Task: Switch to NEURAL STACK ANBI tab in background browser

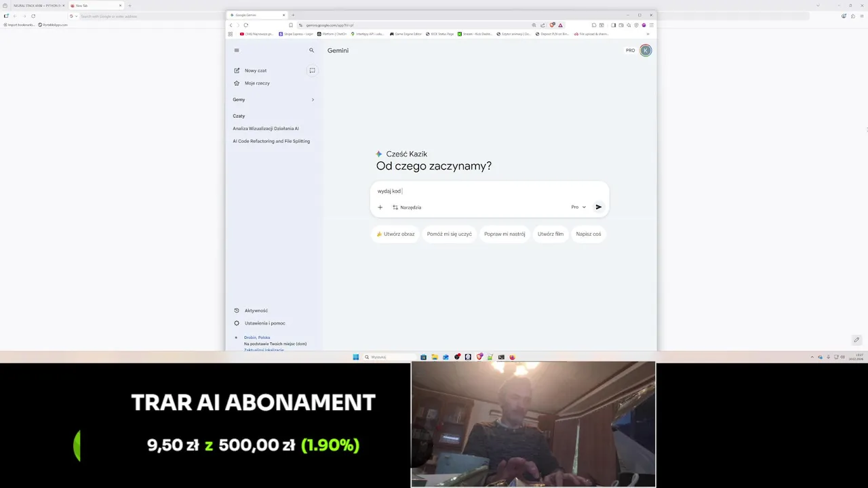Action: pos(39,5)
